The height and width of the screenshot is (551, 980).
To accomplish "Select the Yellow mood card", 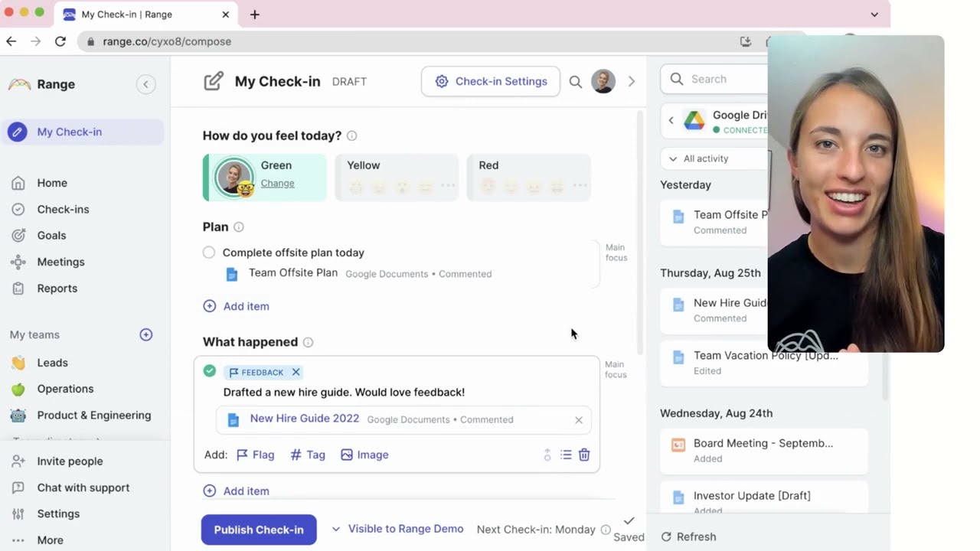I will (397, 178).
